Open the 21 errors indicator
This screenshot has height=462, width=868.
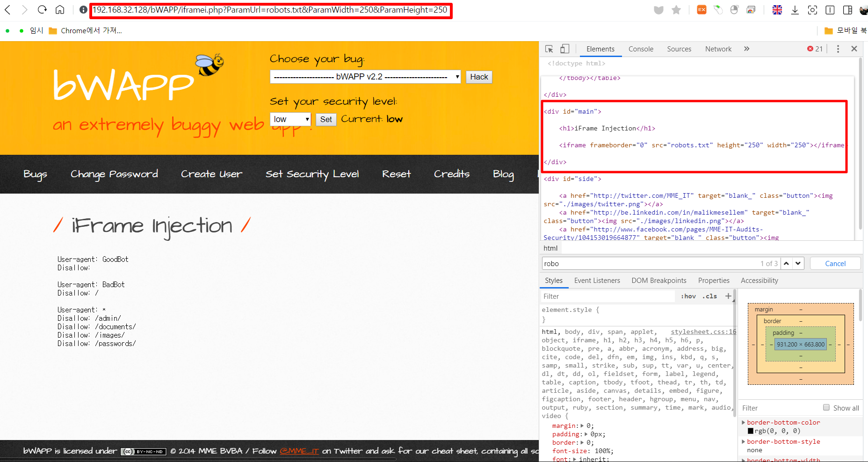pos(815,49)
